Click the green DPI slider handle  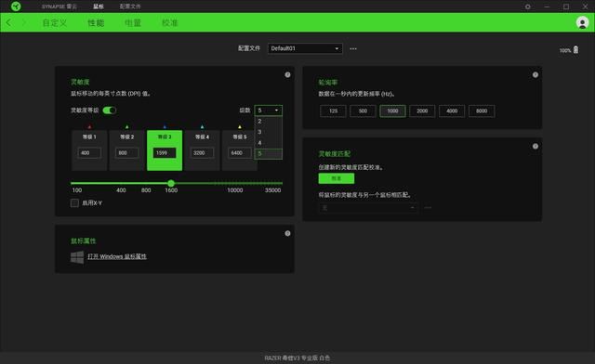[171, 183]
